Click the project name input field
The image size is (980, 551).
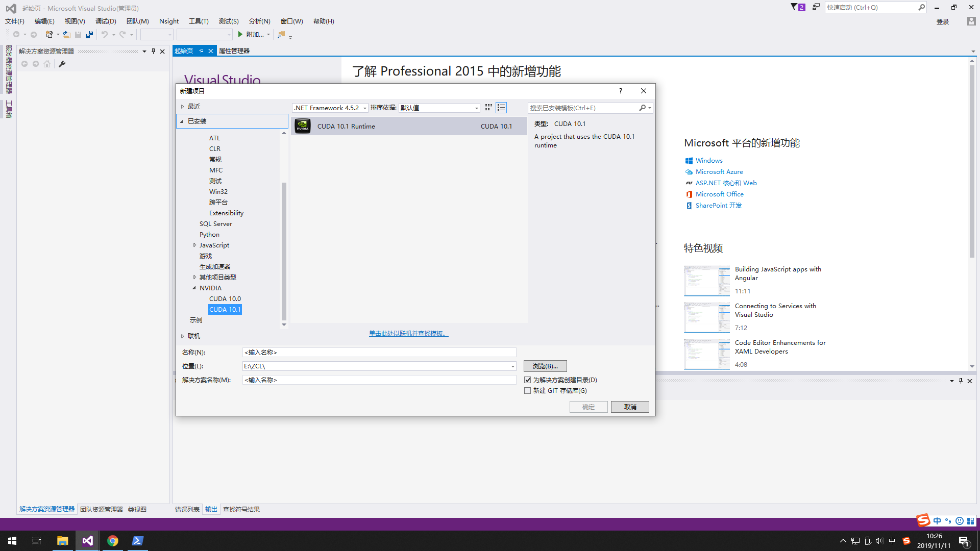pos(379,352)
